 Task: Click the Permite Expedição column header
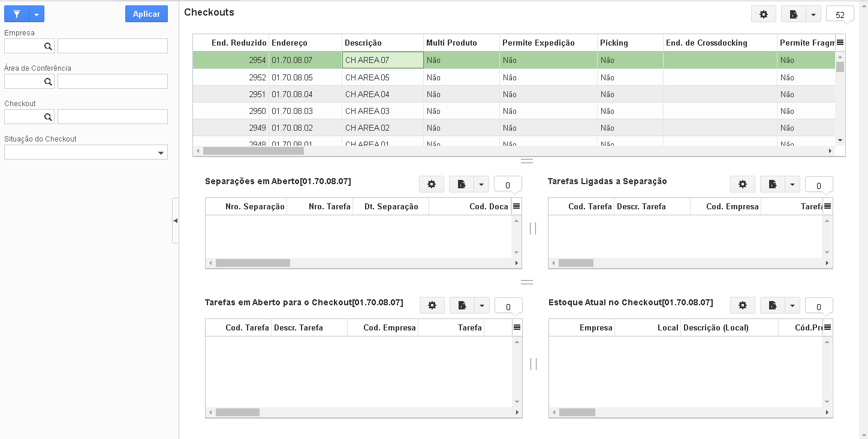point(548,43)
